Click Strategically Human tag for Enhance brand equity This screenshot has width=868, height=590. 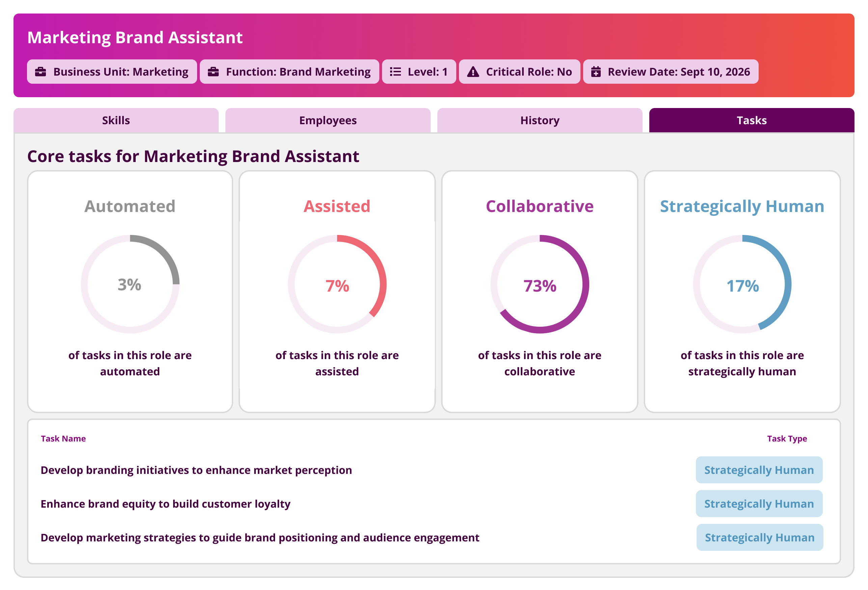(759, 504)
